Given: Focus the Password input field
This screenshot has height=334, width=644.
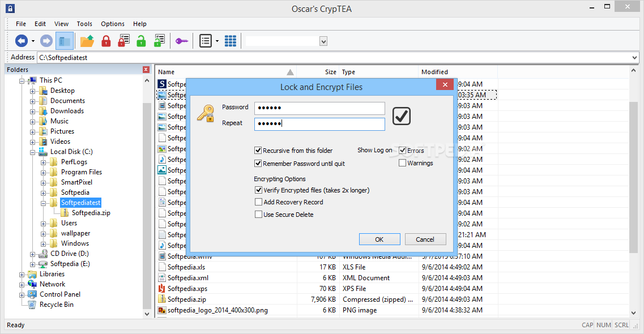Looking at the screenshot, I should pos(319,108).
